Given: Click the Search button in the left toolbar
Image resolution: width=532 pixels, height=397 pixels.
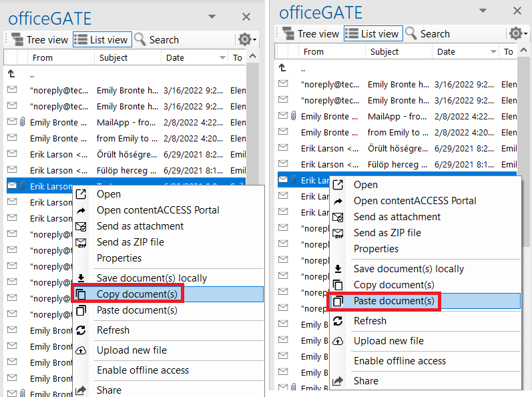Looking at the screenshot, I should point(156,40).
